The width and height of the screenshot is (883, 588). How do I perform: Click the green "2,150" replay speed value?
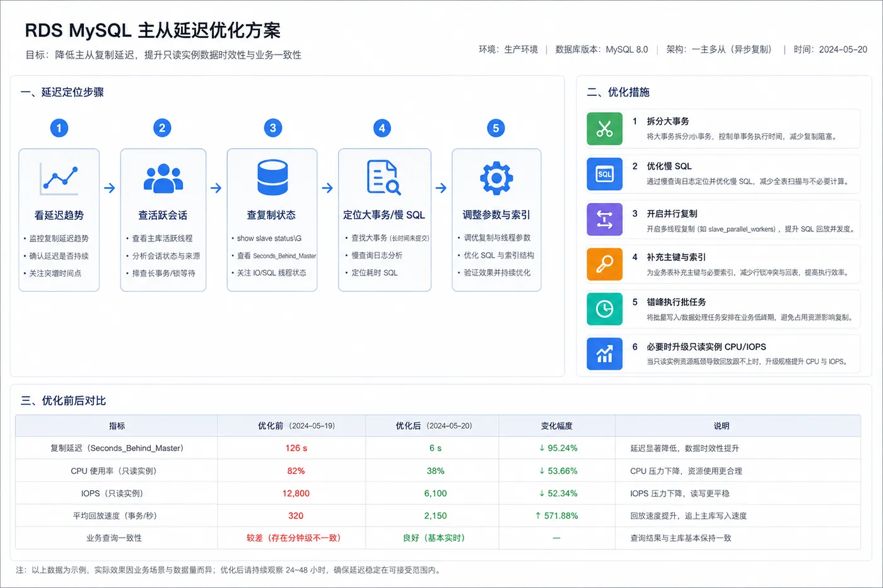click(435, 516)
